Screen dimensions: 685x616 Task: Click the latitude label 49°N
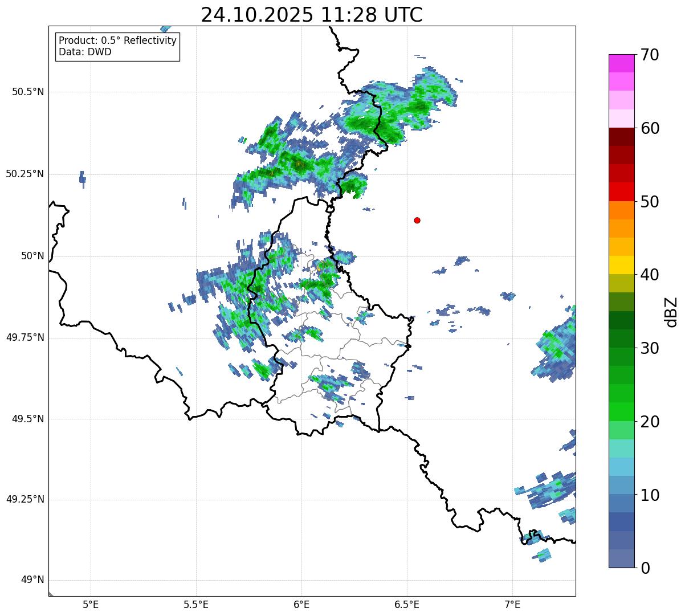tap(32, 580)
